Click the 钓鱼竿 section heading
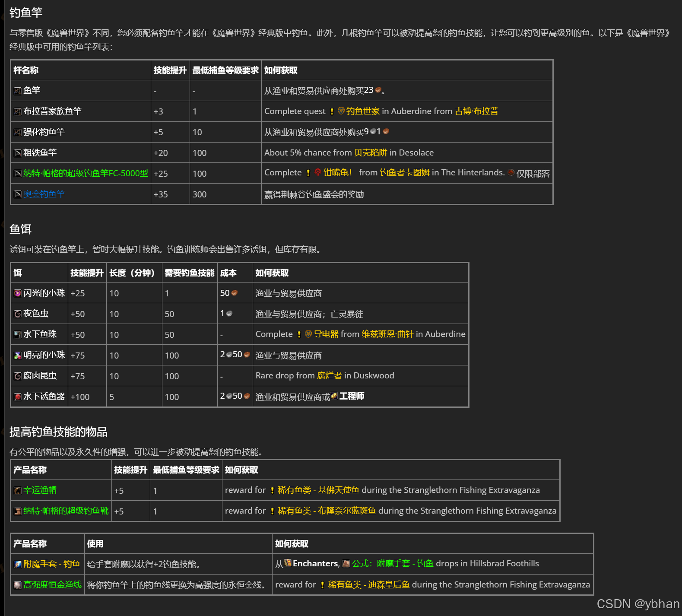Image resolution: width=682 pixels, height=616 pixels. point(26,13)
